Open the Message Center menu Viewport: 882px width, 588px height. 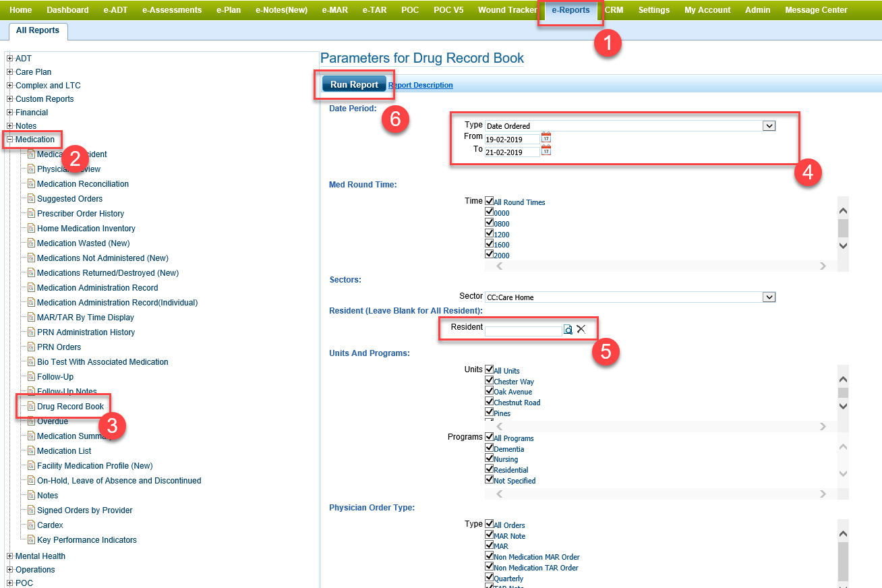(x=816, y=10)
